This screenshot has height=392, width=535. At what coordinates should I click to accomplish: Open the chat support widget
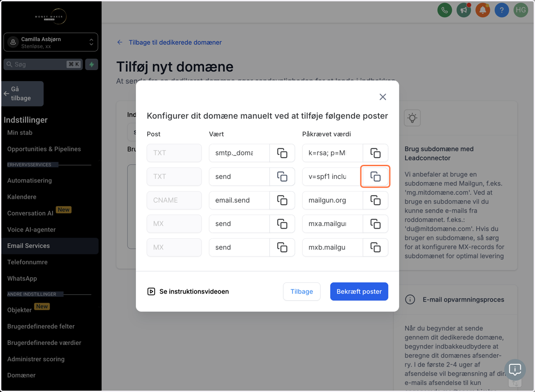click(515, 370)
